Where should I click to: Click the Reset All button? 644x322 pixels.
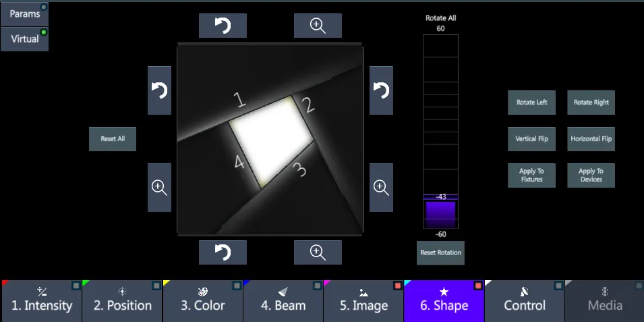(113, 139)
